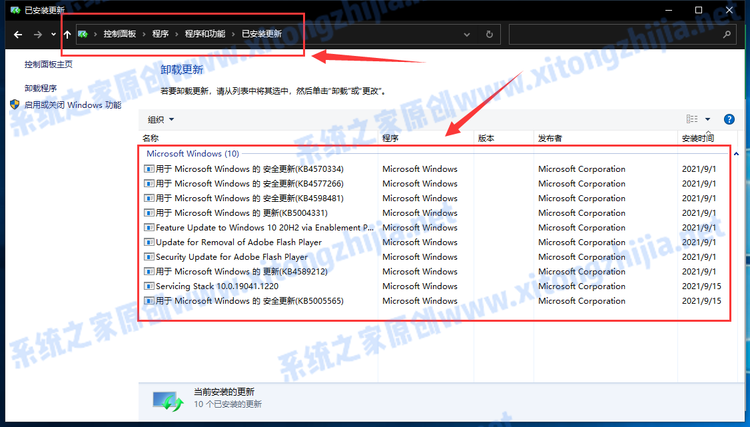This screenshot has height=427, width=750.
Task: Refresh the installed updates list
Action: [489, 34]
